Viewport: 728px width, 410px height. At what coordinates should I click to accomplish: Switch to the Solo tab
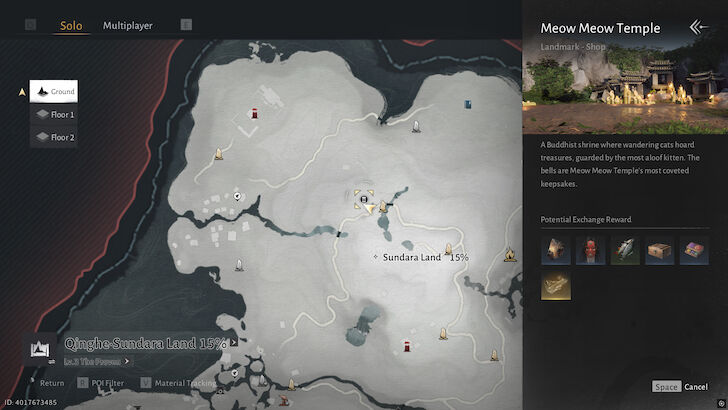click(x=71, y=26)
